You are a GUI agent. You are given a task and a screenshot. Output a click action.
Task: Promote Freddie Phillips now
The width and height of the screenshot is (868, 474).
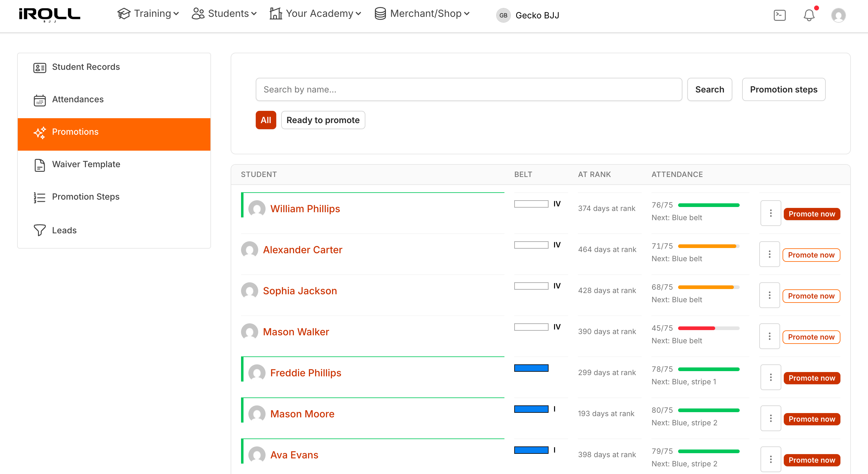[811, 378]
